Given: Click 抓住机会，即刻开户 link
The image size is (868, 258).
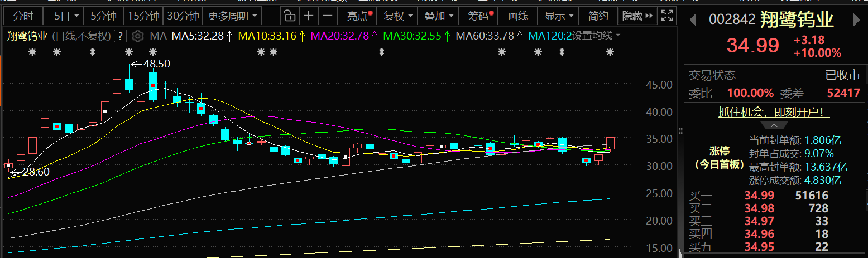Looking at the screenshot, I should [774, 112].
